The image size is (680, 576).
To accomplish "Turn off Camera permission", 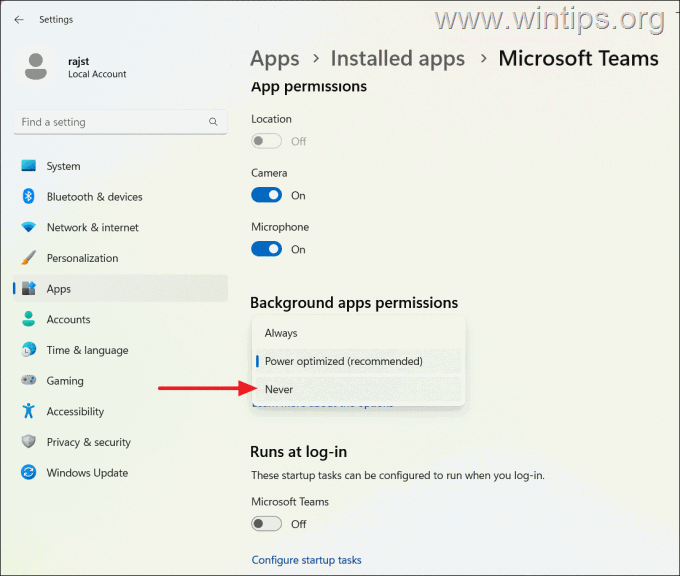I will pyautogui.click(x=266, y=195).
